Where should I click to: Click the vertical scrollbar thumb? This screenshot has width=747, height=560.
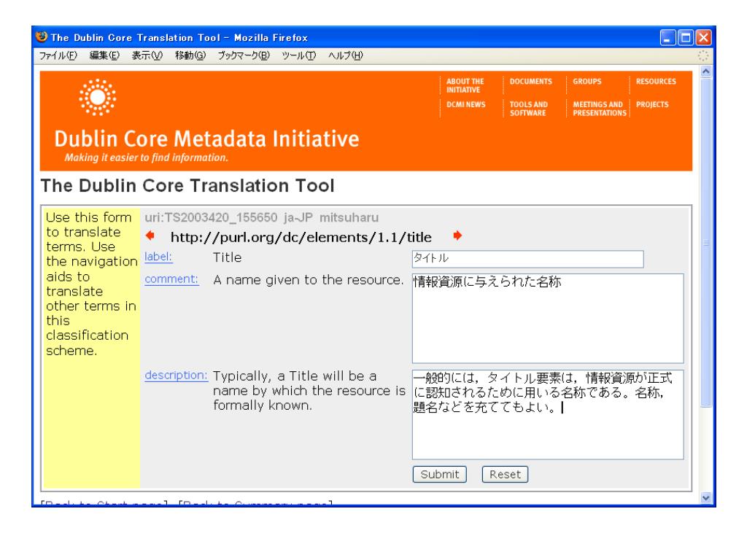coord(706,242)
